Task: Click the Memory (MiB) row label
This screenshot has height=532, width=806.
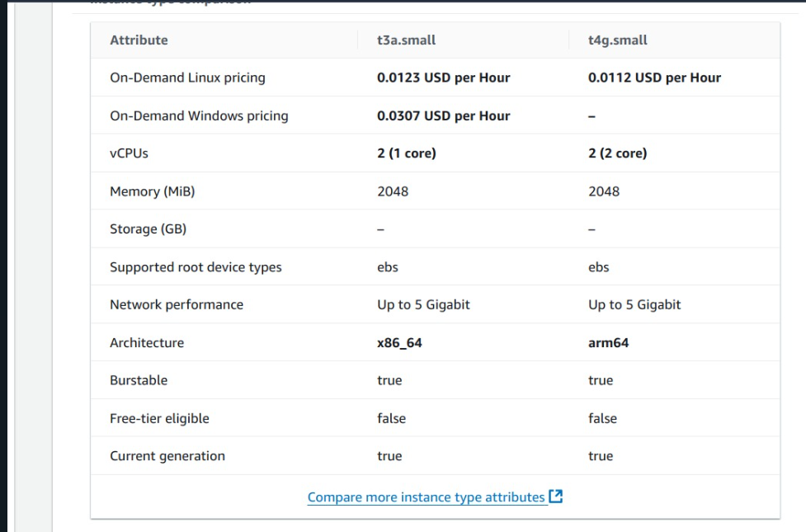Action: 152,191
